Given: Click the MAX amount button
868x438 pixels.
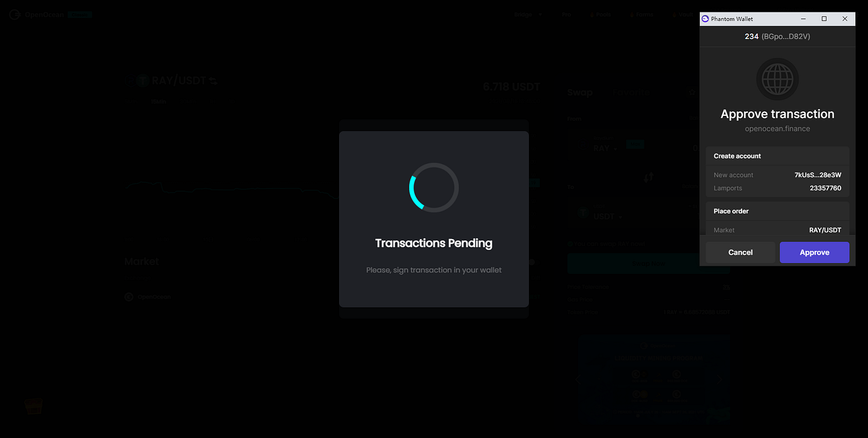Looking at the screenshot, I should click(635, 144).
